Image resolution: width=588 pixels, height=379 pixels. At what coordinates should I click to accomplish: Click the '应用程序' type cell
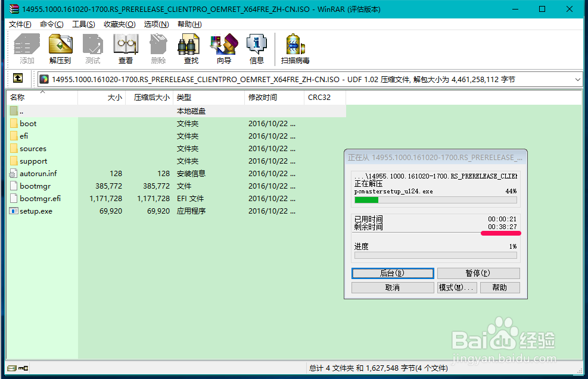(191, 211)
